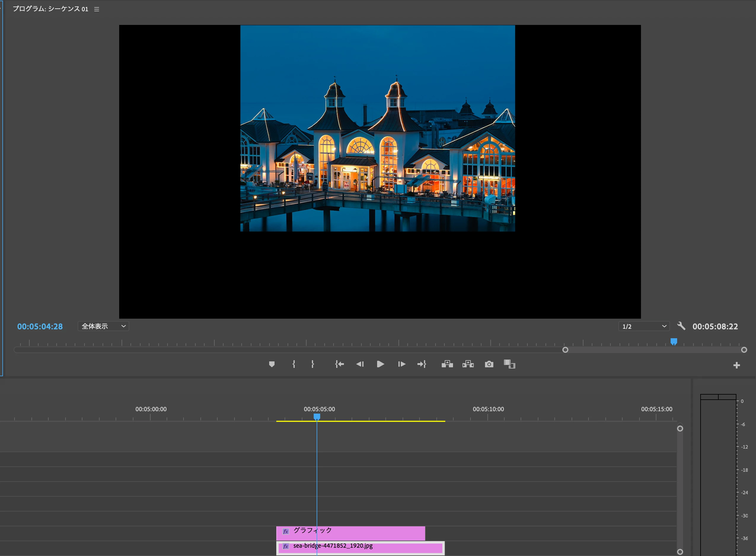Click the Mark In bracket icon
Viewport: 756px width, 556px height.
coord(294,364)
